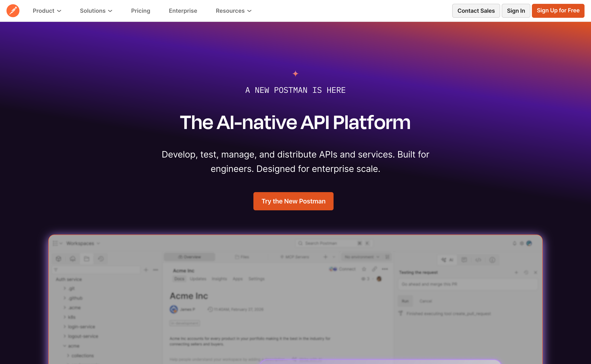This screenshot has height=364, width=591.
Task: Open the Enterprise nav link
Action: coord(183,11)
